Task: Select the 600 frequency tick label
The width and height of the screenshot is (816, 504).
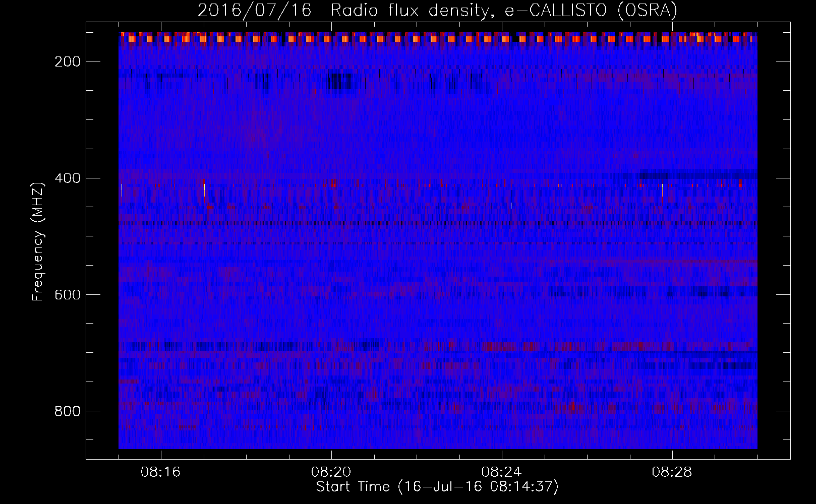Action: click(68, 294)
